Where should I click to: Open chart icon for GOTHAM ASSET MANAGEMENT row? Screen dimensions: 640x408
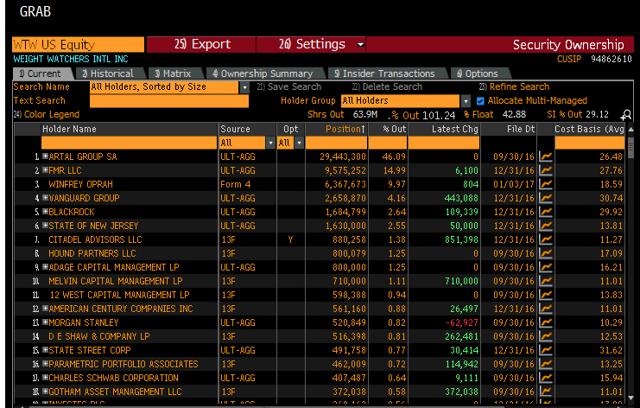(546, 392)
